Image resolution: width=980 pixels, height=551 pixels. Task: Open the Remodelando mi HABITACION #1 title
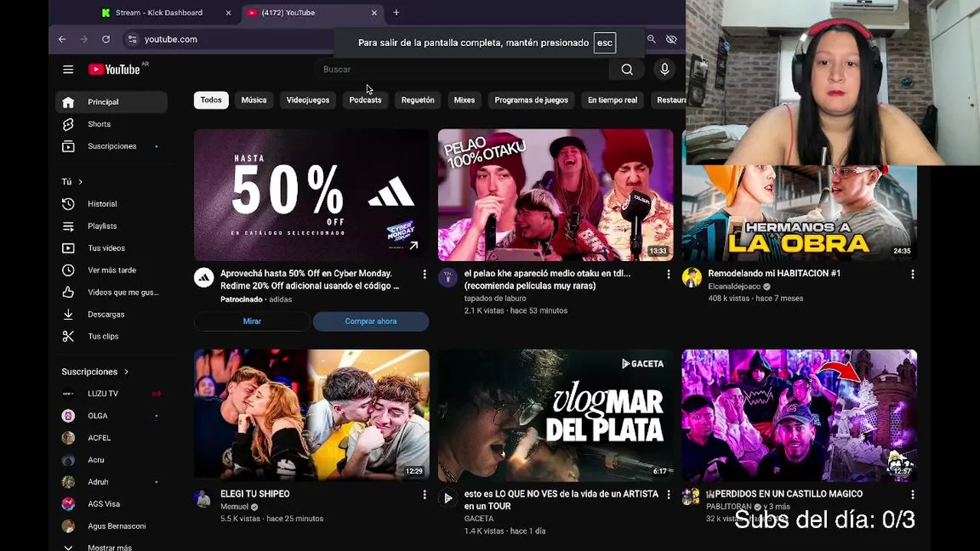[x=774, y=273]
